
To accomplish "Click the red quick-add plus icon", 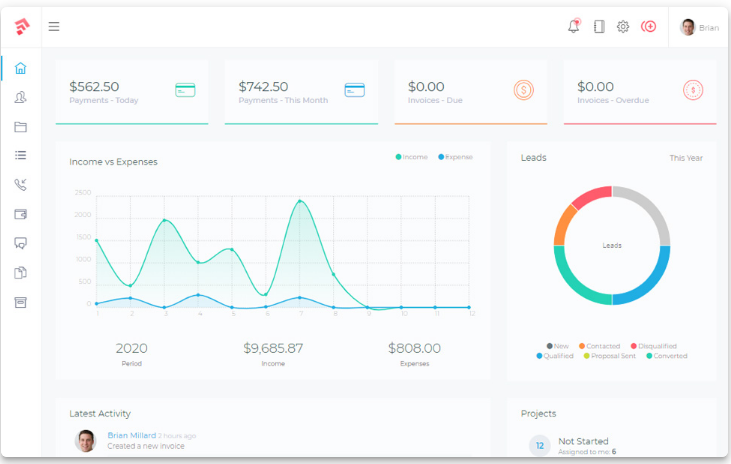I will tap(649, 27).
